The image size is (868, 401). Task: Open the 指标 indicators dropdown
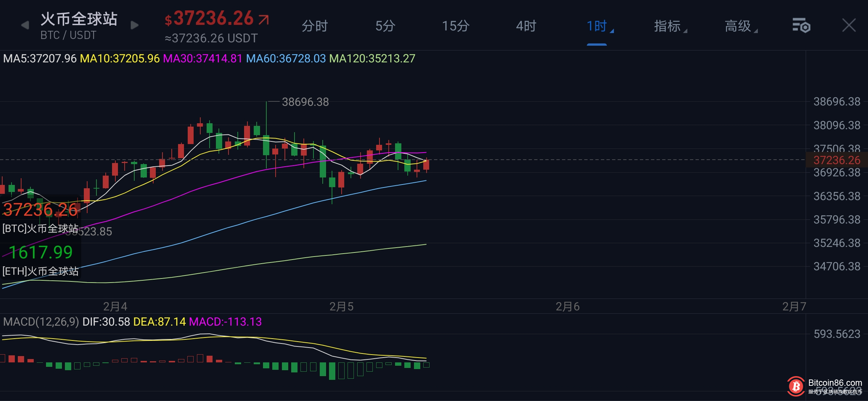tap(668, 26)
